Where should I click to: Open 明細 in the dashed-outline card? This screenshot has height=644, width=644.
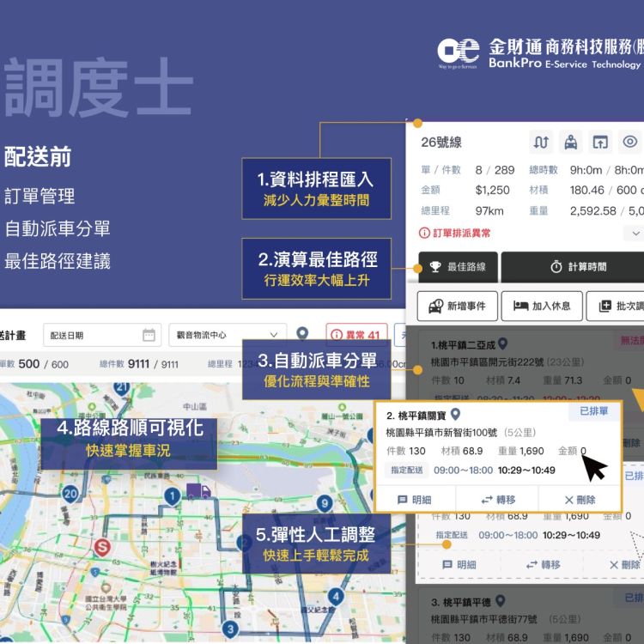[459, 565]
